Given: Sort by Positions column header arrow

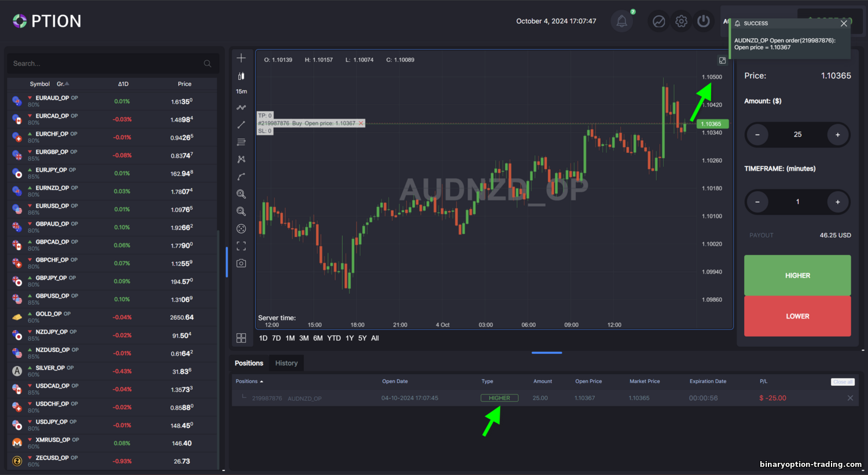Looking at the screenshot, I should (262, 381).
